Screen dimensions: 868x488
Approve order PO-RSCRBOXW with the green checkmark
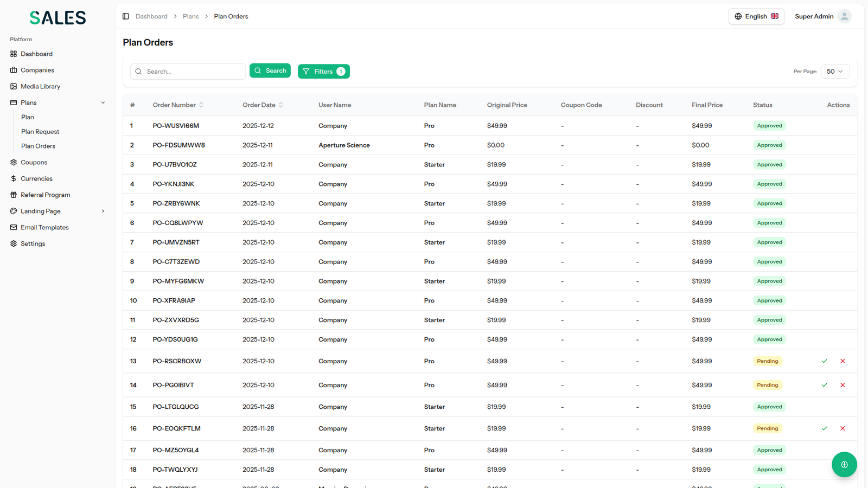point(824,361)
